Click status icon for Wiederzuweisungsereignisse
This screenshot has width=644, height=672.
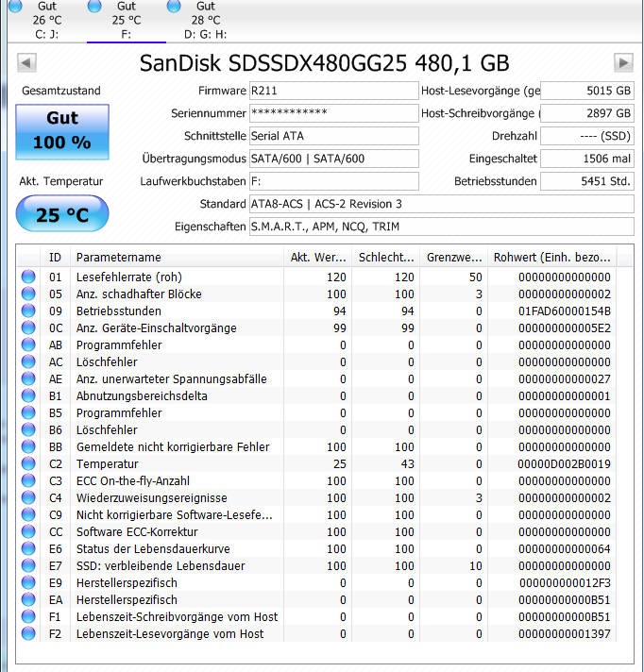click(28, 498)
